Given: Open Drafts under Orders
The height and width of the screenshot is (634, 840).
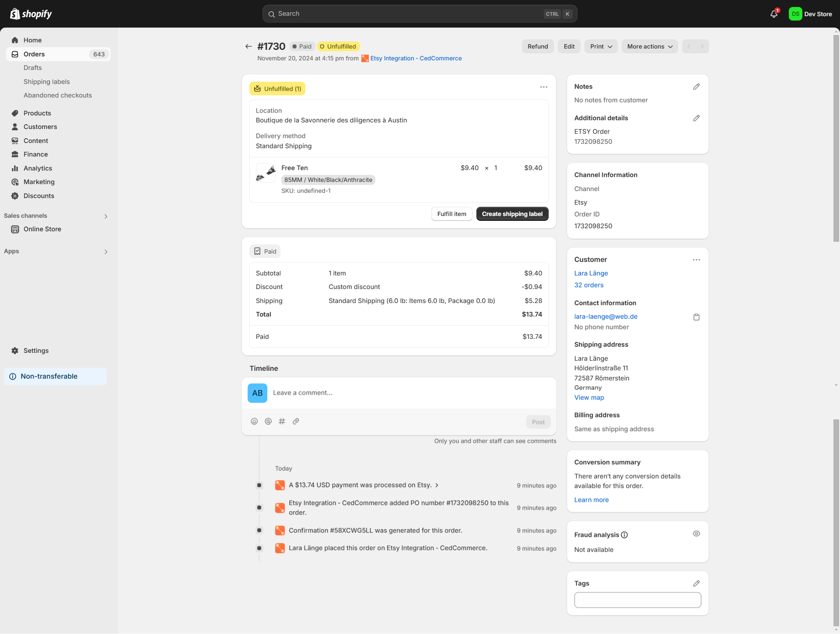Looking at the screenshot, I should [x=33, y=68].
